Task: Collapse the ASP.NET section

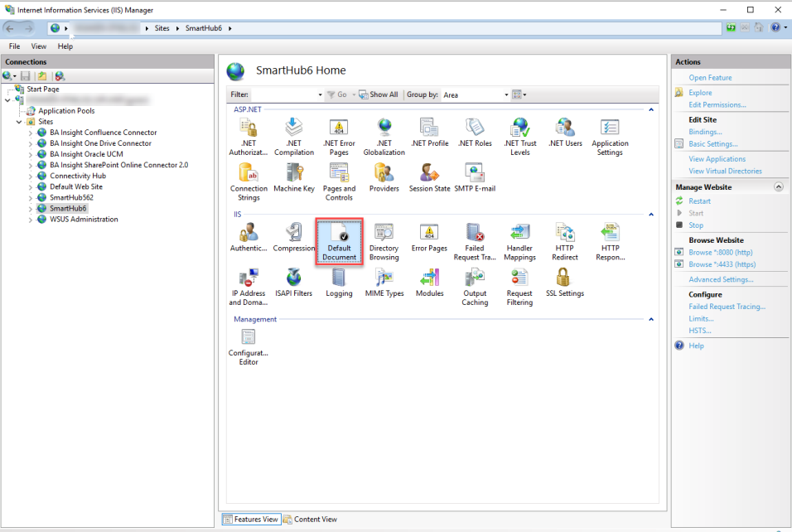Action: point(650,109)
